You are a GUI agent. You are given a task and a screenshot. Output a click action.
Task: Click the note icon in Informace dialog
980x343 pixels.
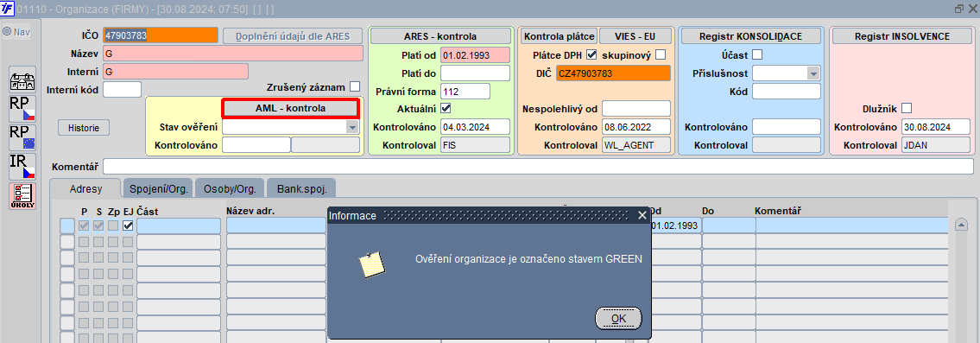point(371,264)
